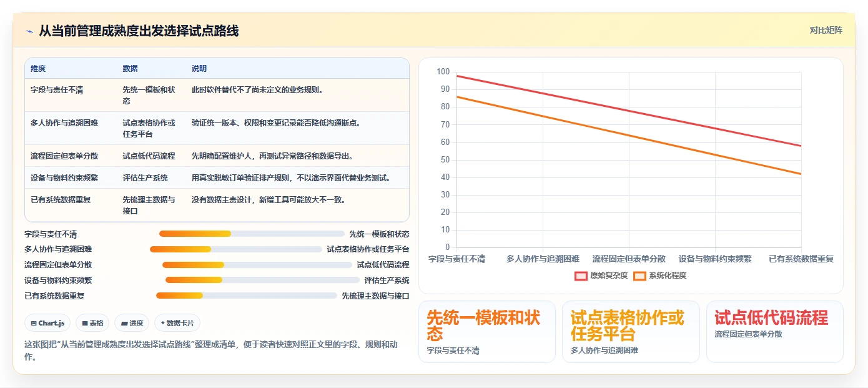Click x-axis label 设备与物料约束频繁 on chart
Screen dimensions: 868x388
(715, 259)
